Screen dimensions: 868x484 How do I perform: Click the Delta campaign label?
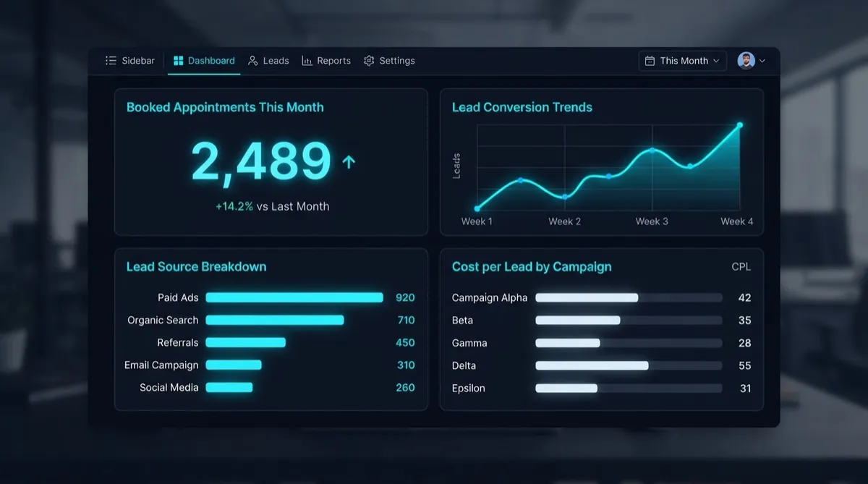pyautogui.click(x=464, y=365)
